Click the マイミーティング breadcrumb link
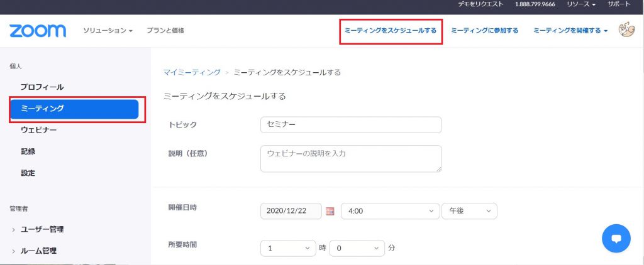This screenshot has height=265, width=644. point(192,73)
